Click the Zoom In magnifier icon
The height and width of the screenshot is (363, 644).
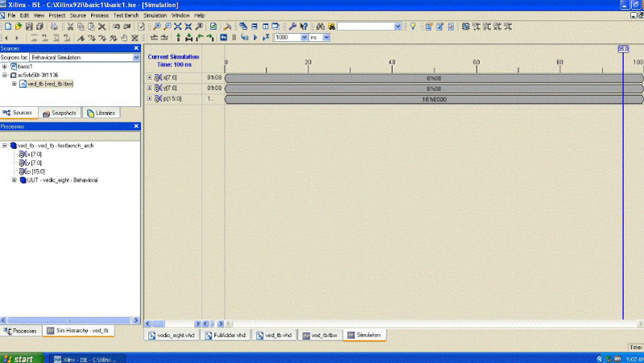[x=156, y=27]
